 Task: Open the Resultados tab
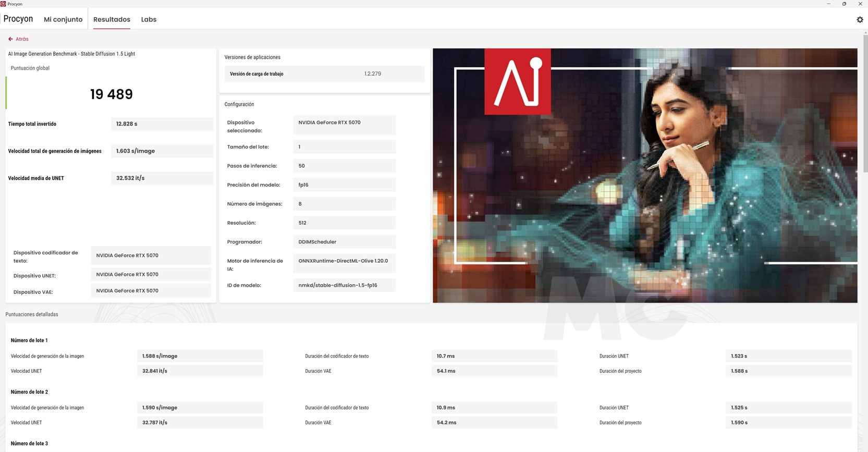tap(112, 19)
